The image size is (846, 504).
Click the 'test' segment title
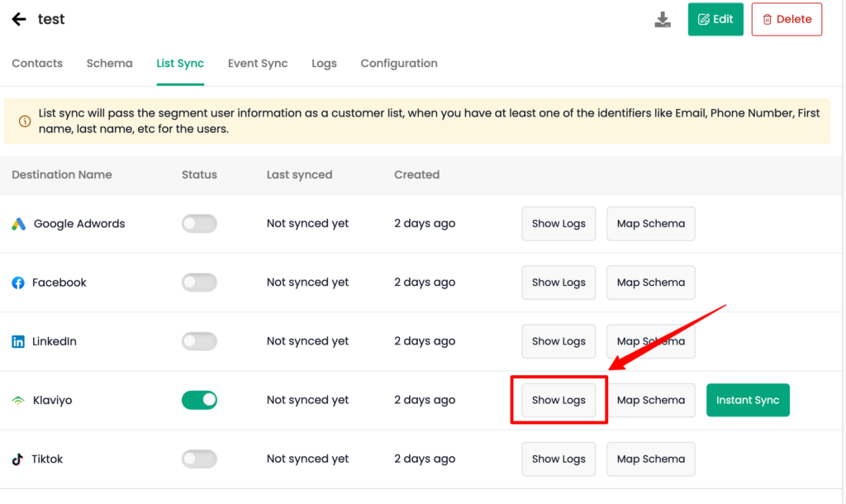click(51, 20)
